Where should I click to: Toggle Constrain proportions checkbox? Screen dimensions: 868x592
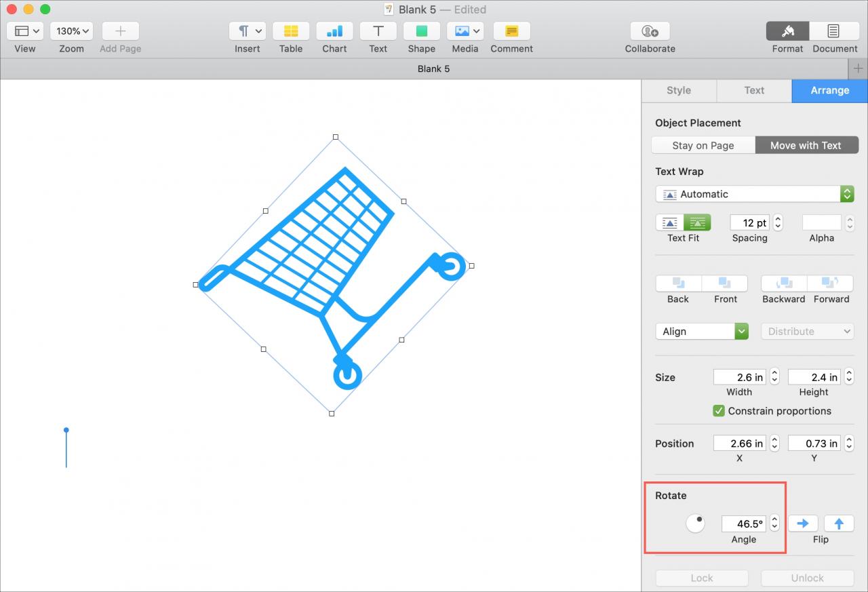click(719, 411)
